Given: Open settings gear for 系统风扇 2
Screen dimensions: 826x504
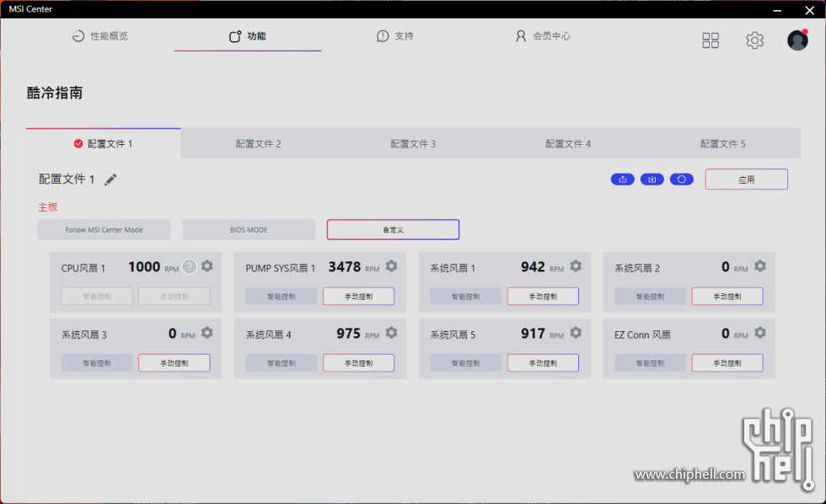Looking at the screenshot, I should coord(760,266).
